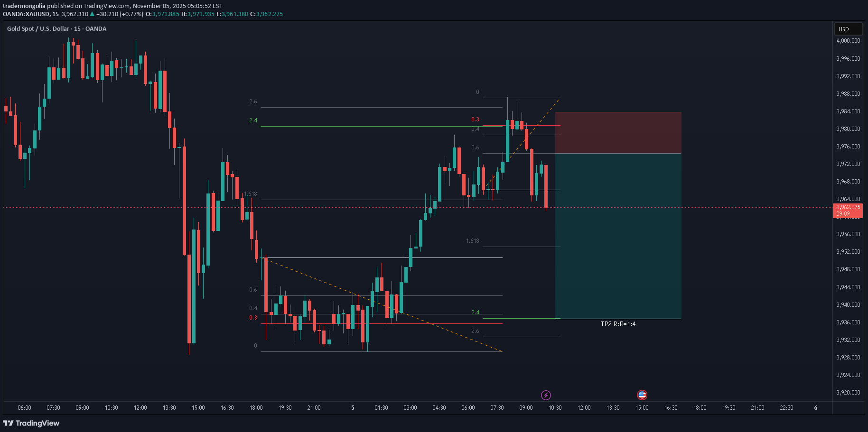Click the TradingView logo

point(31,423)
